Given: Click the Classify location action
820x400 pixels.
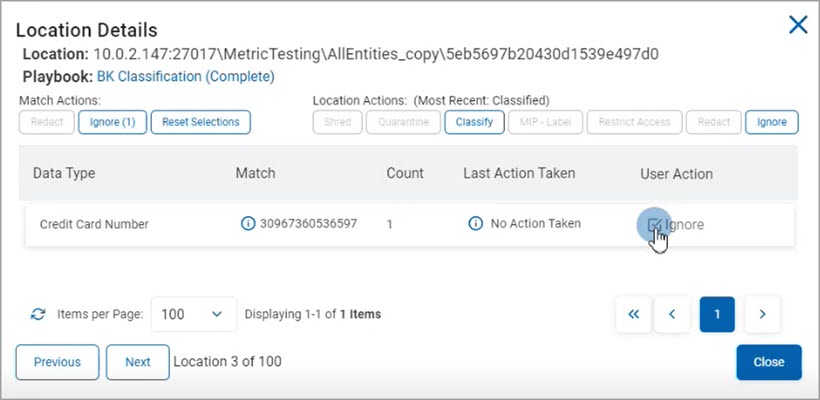Looking at the screenshot, I should (474, 122).
